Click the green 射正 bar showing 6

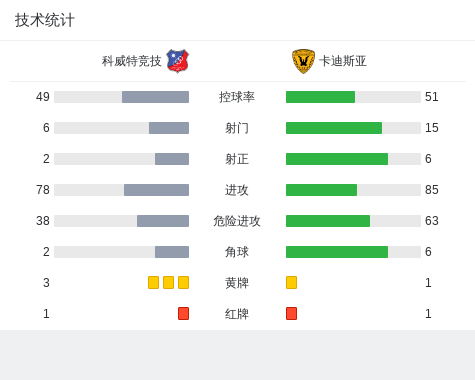pyautogui.click(x=337, y=159)
